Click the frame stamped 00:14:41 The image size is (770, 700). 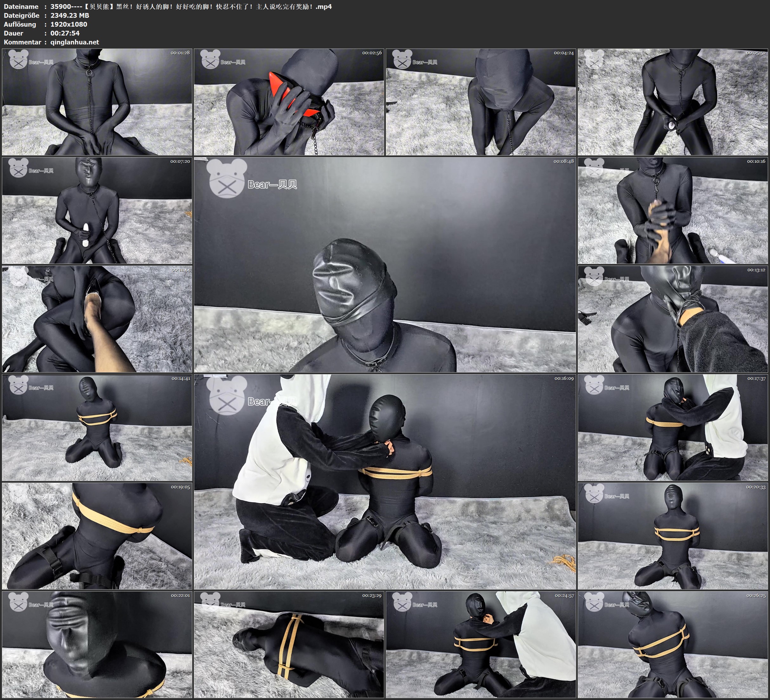97,427
